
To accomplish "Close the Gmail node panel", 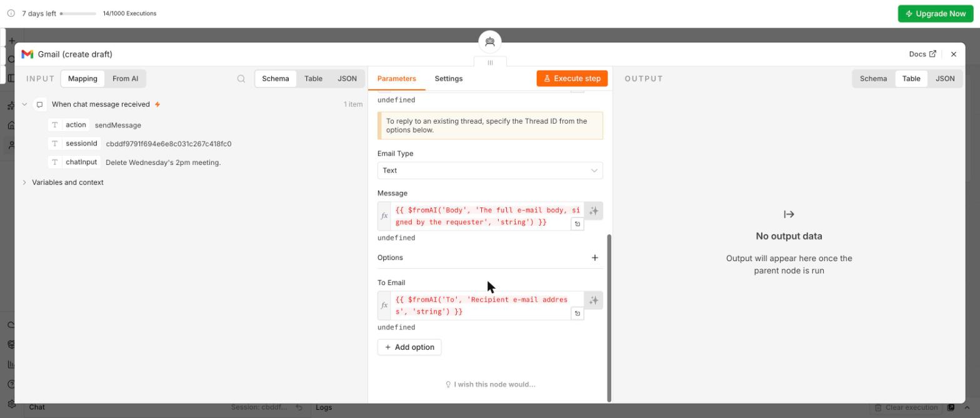I will [954, 54].
